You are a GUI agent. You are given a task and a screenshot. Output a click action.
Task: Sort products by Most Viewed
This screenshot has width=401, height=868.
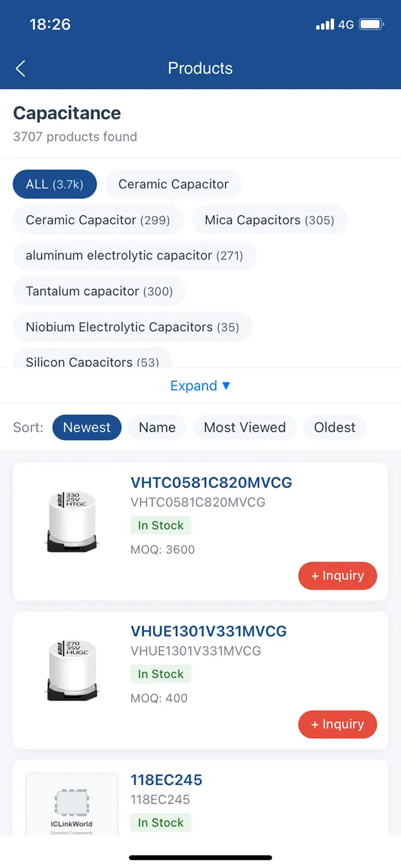click(245, 427)
